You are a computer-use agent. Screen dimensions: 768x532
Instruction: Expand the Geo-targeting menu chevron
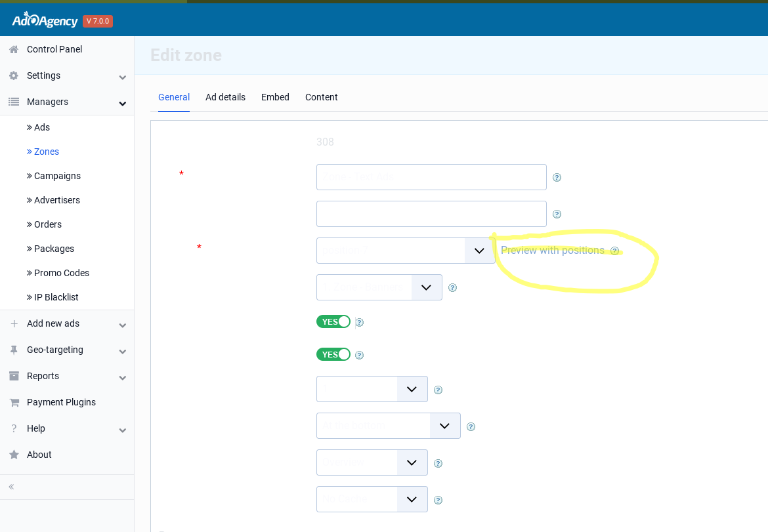(x=123, y=352)
